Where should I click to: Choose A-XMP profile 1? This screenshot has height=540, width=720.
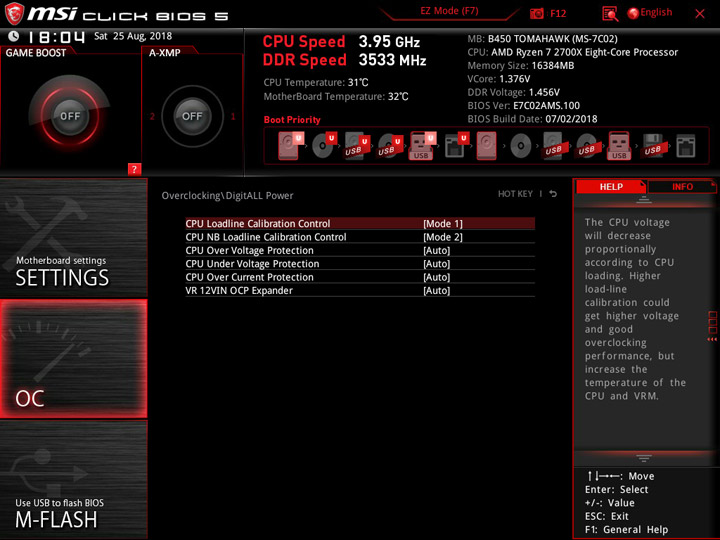click(233, 117)
